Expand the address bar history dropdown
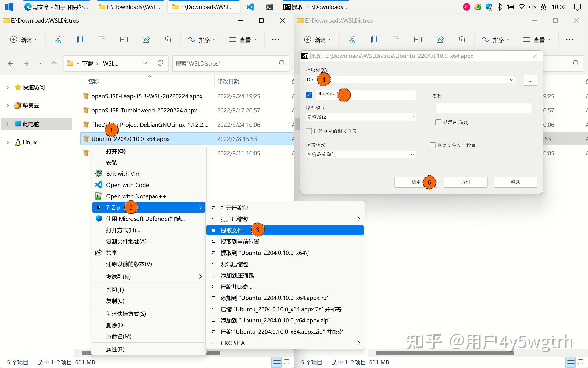The image size is (588, 368). pos(144,63)
